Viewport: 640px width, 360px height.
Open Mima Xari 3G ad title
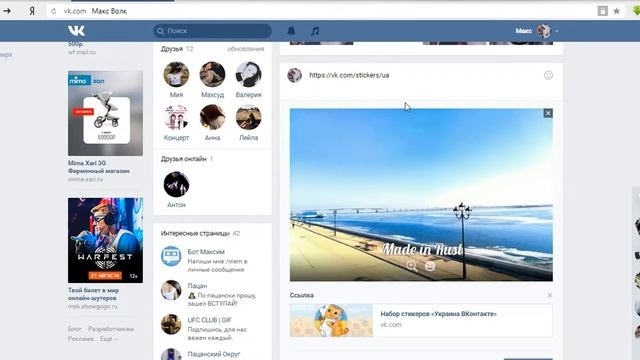click(x=99, y=167)
